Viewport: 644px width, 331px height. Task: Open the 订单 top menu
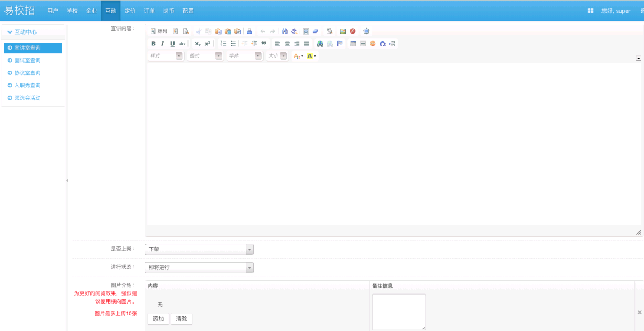point(149,11)
